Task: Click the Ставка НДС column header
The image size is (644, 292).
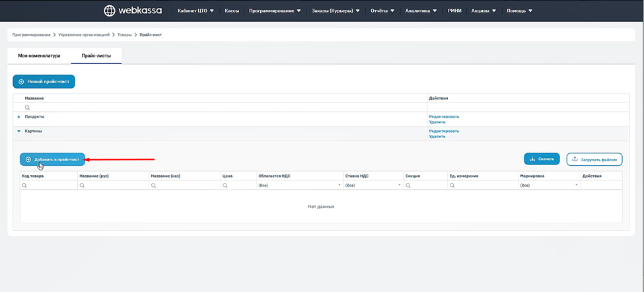Action: click(x=357, y=176)
